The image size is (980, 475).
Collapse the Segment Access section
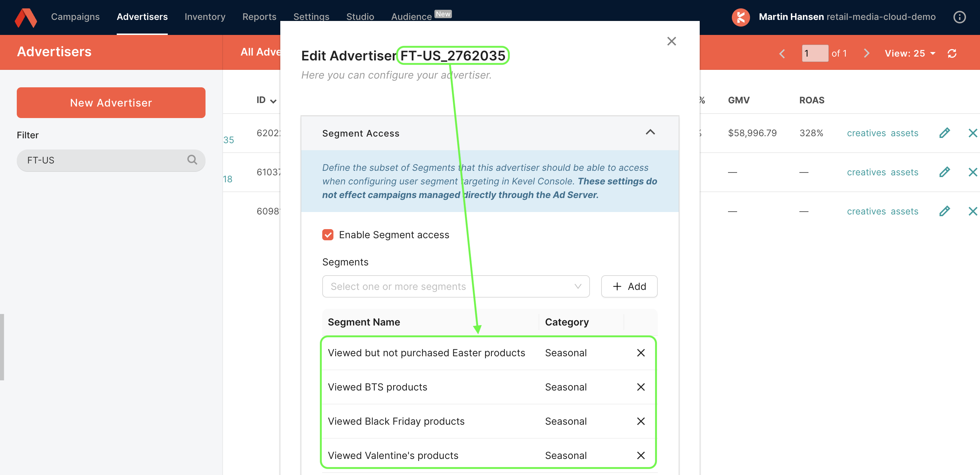(x=650, y=132)
